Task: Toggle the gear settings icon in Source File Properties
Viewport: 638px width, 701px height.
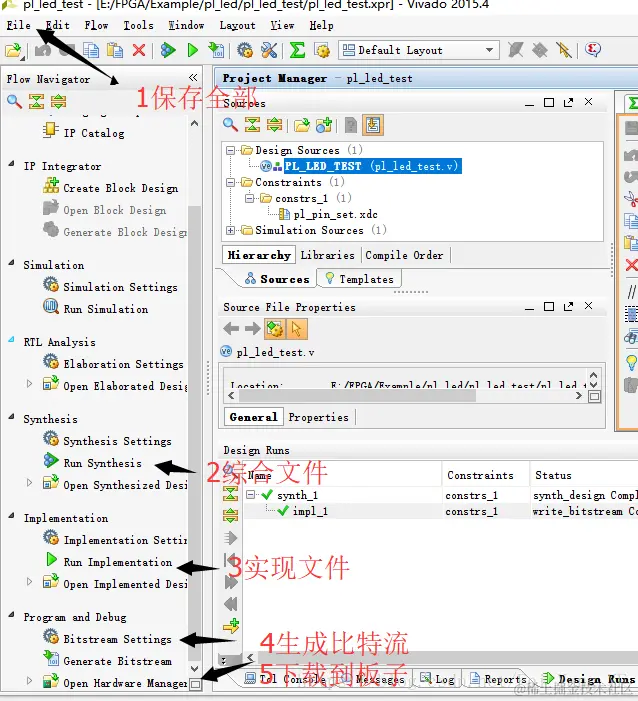Action: [x=275, y=329]
